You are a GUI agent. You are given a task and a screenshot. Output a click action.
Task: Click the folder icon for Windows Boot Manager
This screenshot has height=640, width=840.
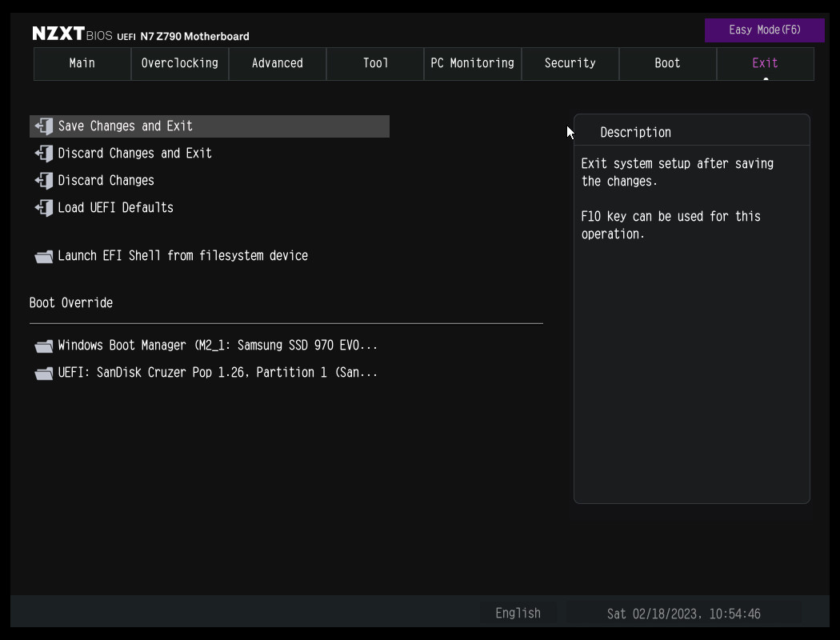(x=44, y=346)
